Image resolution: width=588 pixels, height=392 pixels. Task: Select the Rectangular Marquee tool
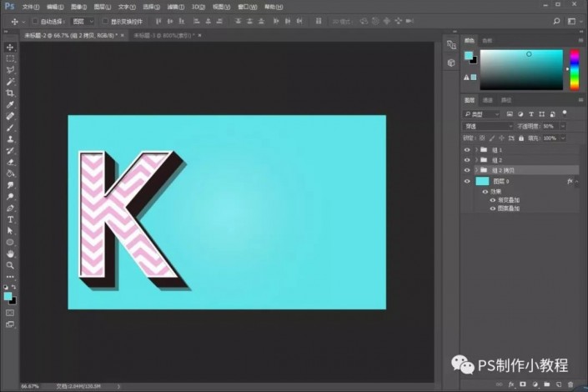pyautogui.click(x=10, y=58)
